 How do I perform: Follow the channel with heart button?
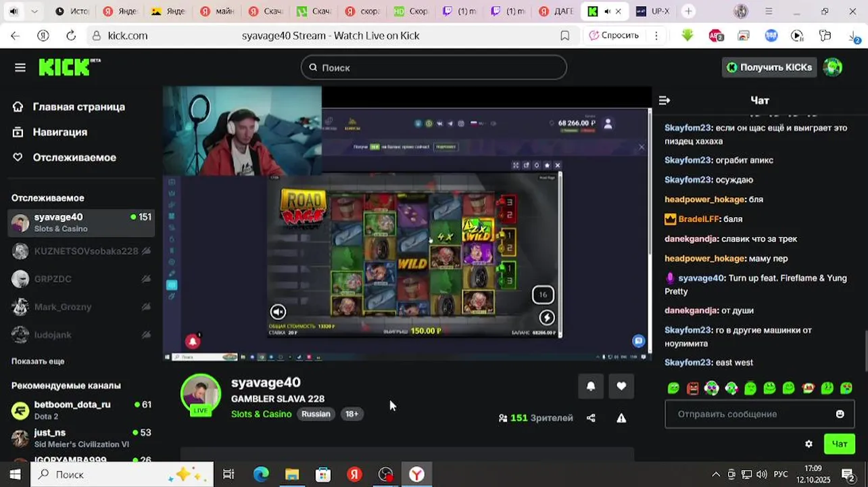coord(621,386)
